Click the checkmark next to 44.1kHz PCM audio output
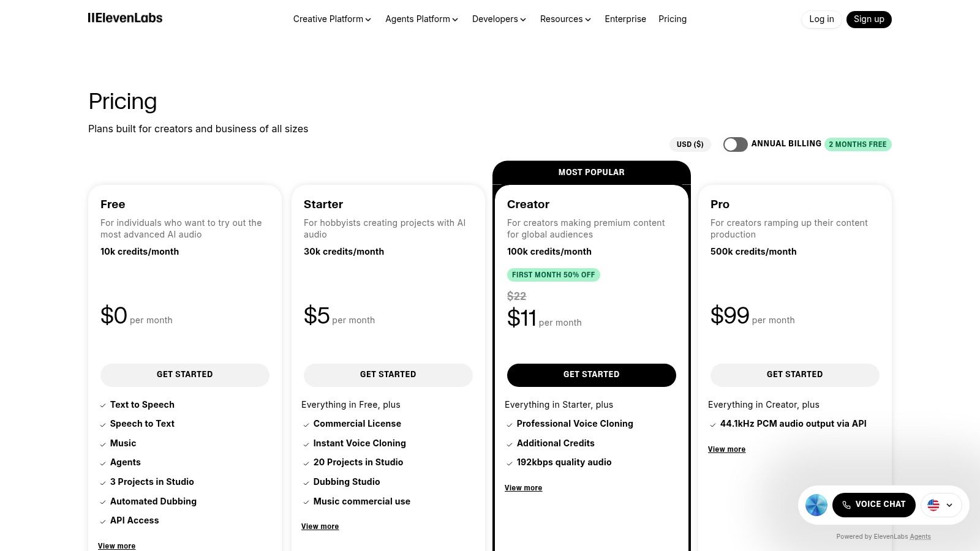 713,424
